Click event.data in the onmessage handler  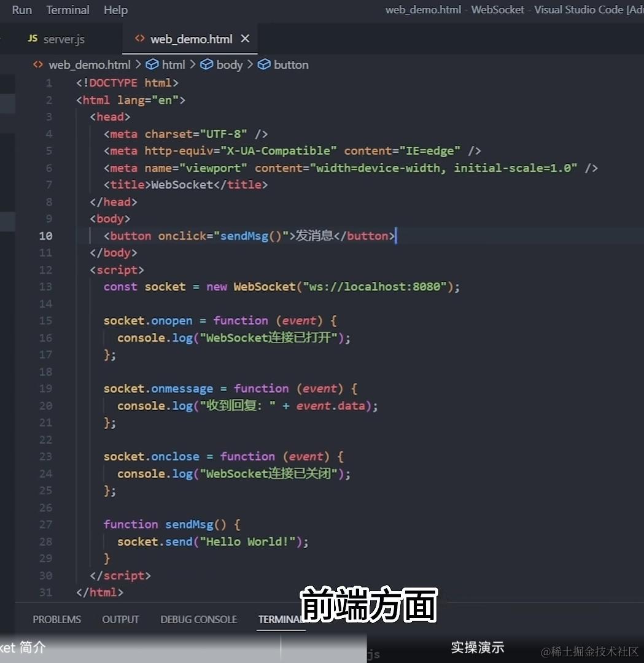click(330, 406)
